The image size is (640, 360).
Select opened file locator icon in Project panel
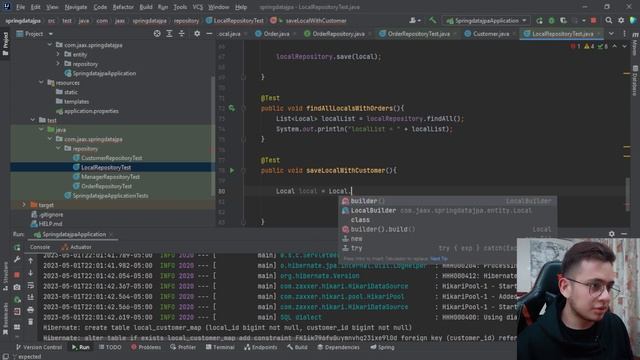point(157,34)
